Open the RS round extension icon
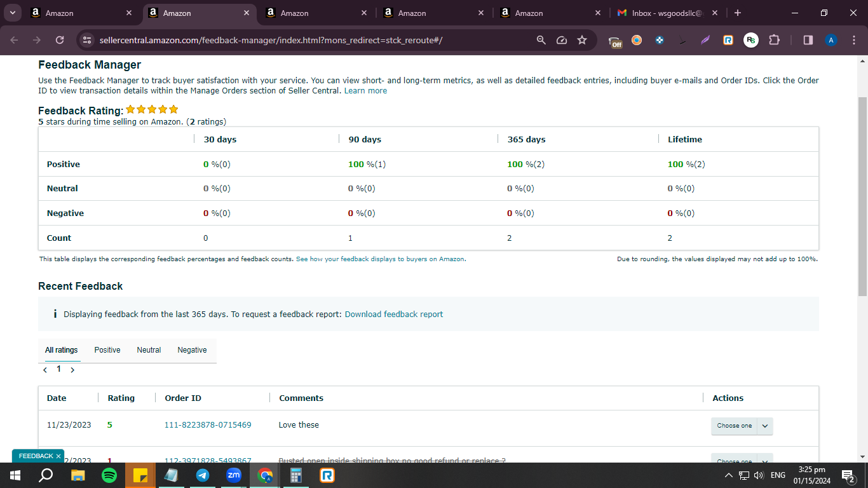The height and width of the screenshot is (488, 868). click(751, 40)
